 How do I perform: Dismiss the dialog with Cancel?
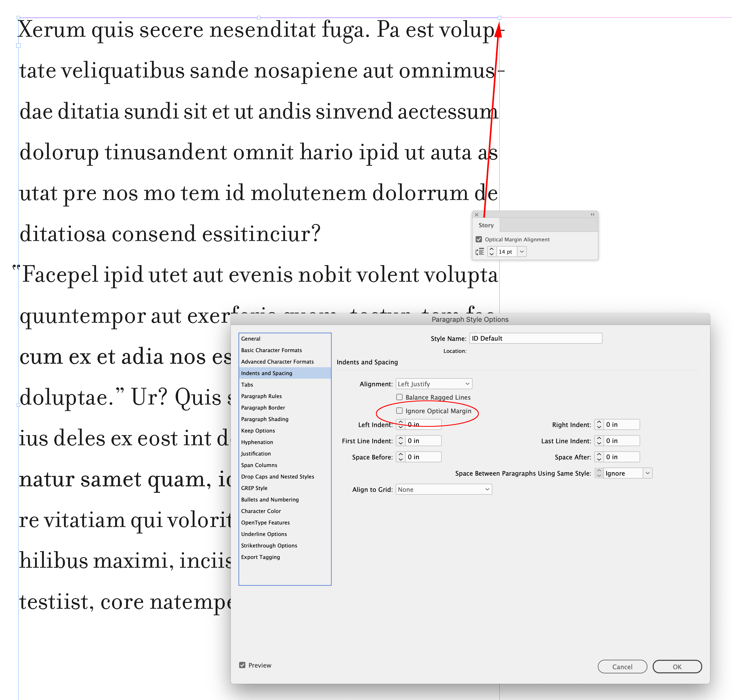[x=622, y=666]
